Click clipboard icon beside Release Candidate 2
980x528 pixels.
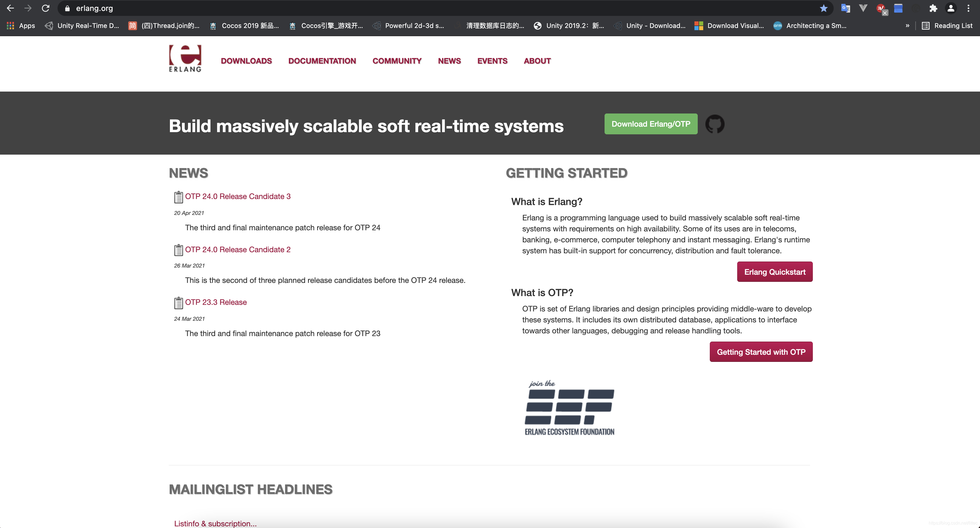tap(178, 250)
